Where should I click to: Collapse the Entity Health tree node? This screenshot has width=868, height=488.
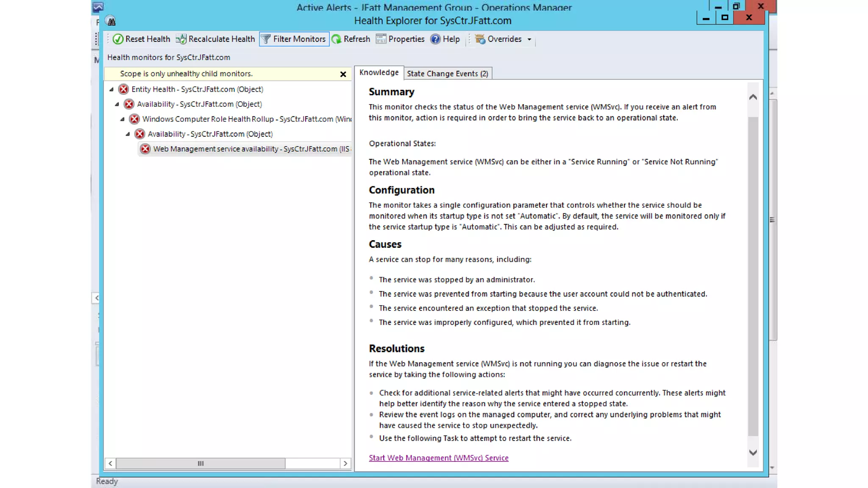pos(111,89)
